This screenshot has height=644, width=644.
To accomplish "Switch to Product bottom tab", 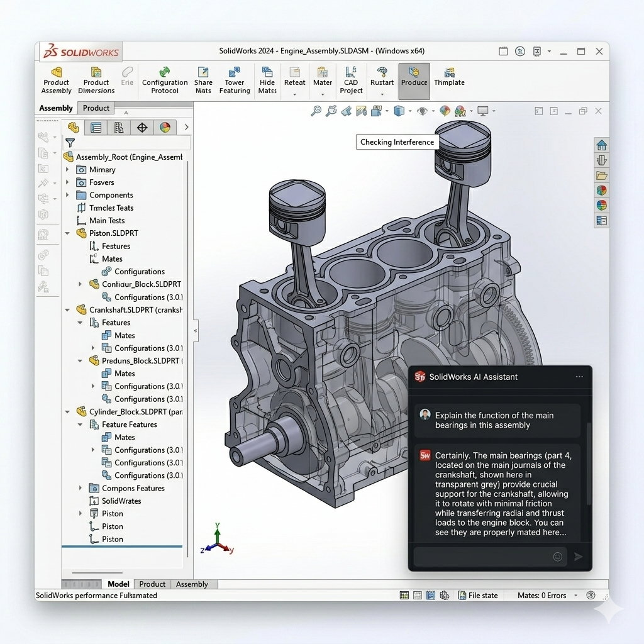I will [x=152, y=584].
